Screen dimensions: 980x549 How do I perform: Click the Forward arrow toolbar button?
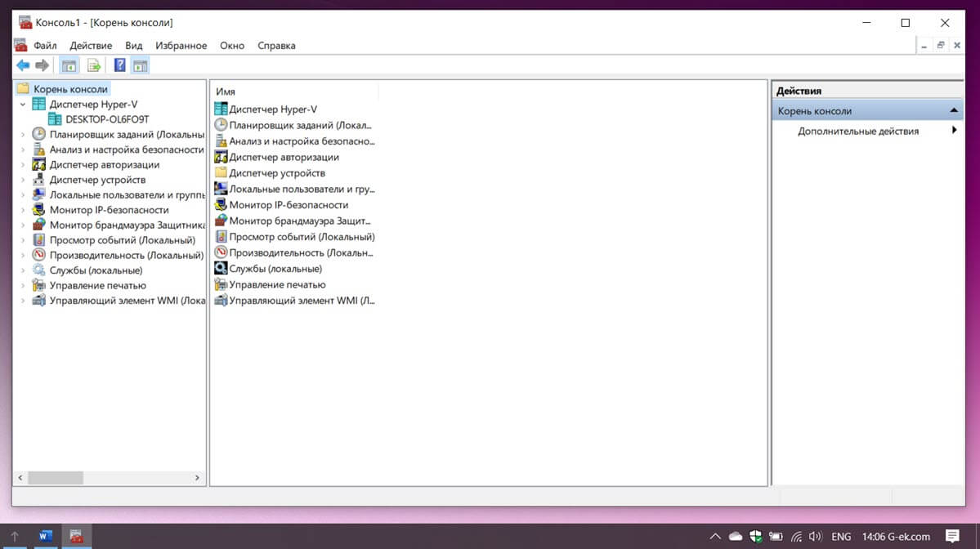[42, 65]
